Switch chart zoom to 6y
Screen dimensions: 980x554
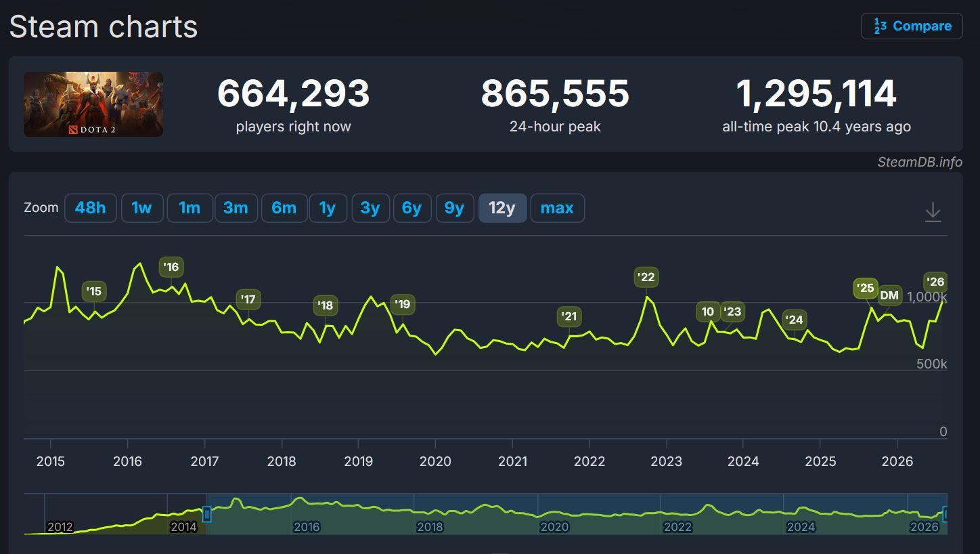coord(411,208)
